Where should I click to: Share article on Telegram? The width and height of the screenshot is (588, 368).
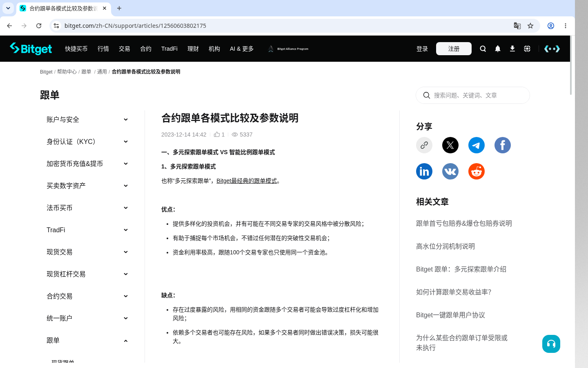[x=477, y=145]
